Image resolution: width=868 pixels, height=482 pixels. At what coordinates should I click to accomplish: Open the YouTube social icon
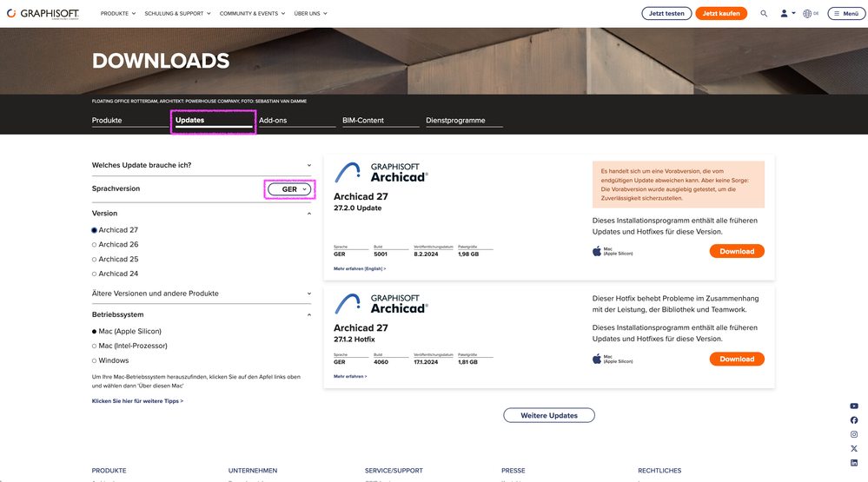tap(854, 406)
